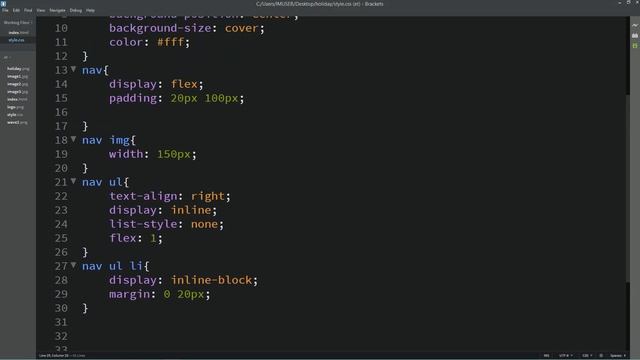Toggle INS insert mode in status bar

coord(546,356)
